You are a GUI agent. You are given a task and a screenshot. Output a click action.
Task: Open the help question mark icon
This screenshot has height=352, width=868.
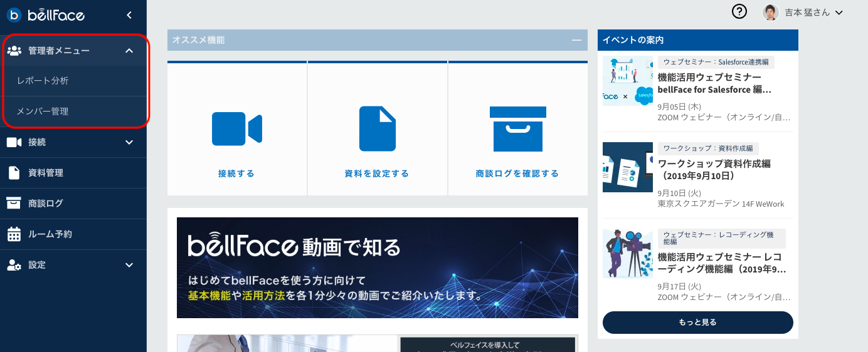739,12
